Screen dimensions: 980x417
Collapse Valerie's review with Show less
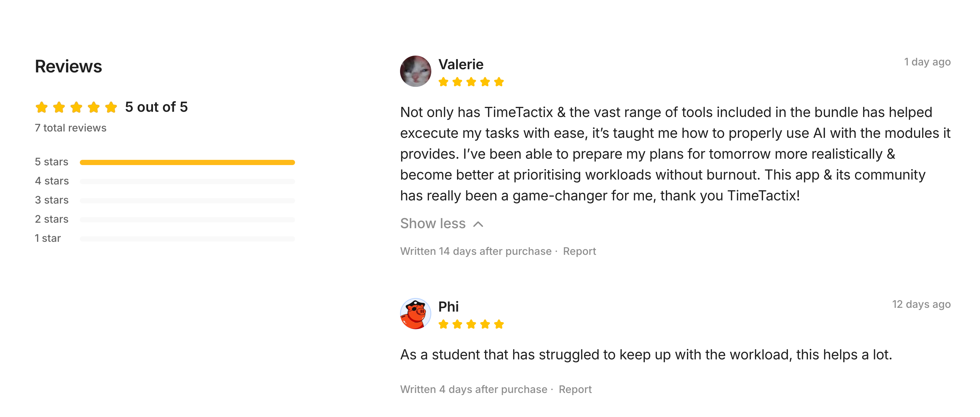[433, 224]
